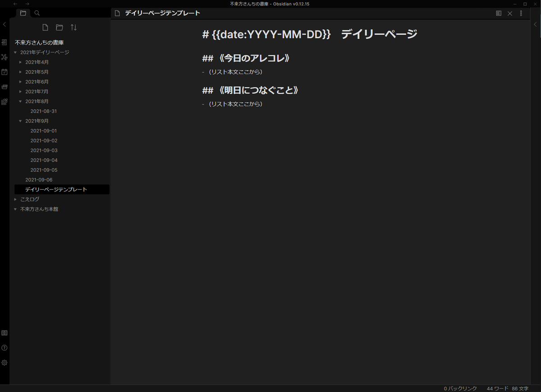Screen dimensions: 541x392
Task: Collapse the left sidebar with the chevron
Action: tap(5, 24)
